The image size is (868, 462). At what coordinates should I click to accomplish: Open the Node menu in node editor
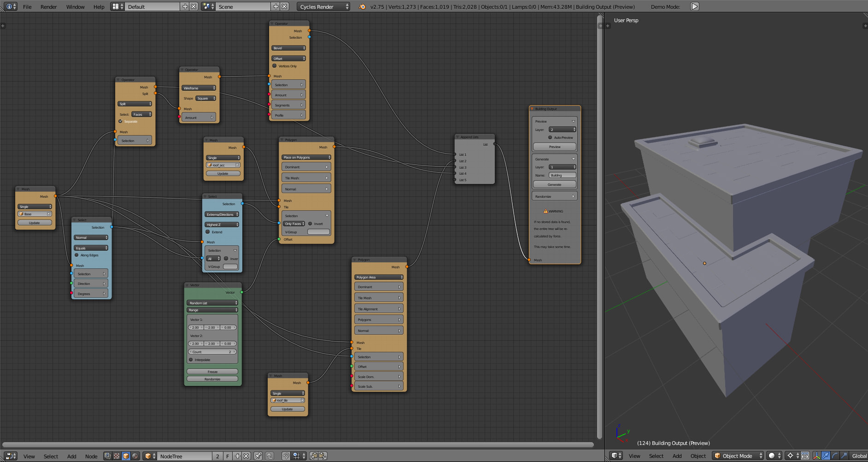91,456
